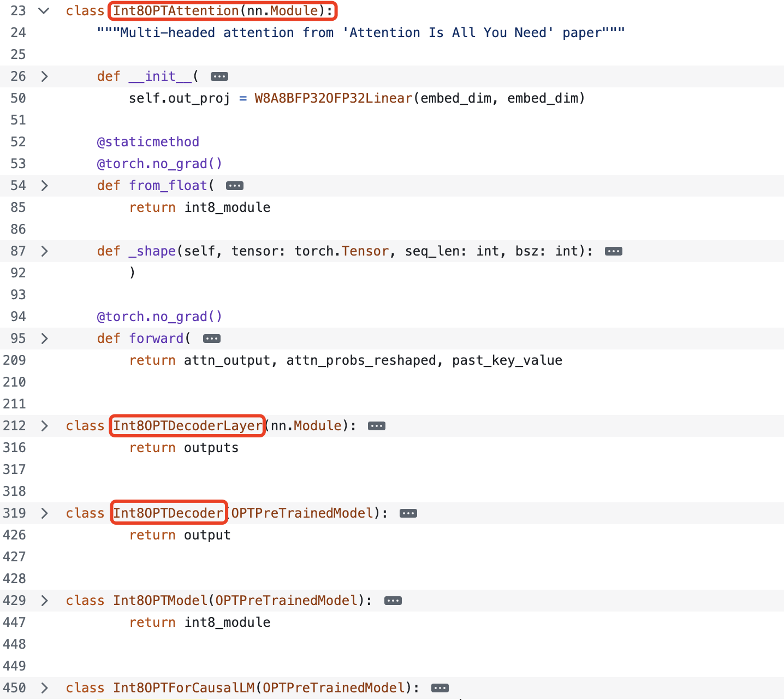Click the 'return output' statement on line 426
The width and height of the screenshot is (784, 700).
coord(180,535)
